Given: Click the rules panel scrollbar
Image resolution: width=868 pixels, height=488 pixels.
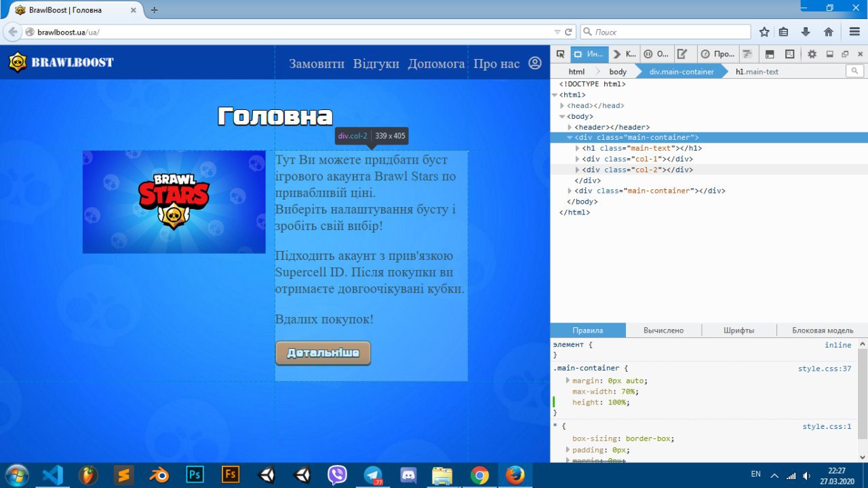Looking at the screenshot, I should pyautogui.click(x=863, y=394).
